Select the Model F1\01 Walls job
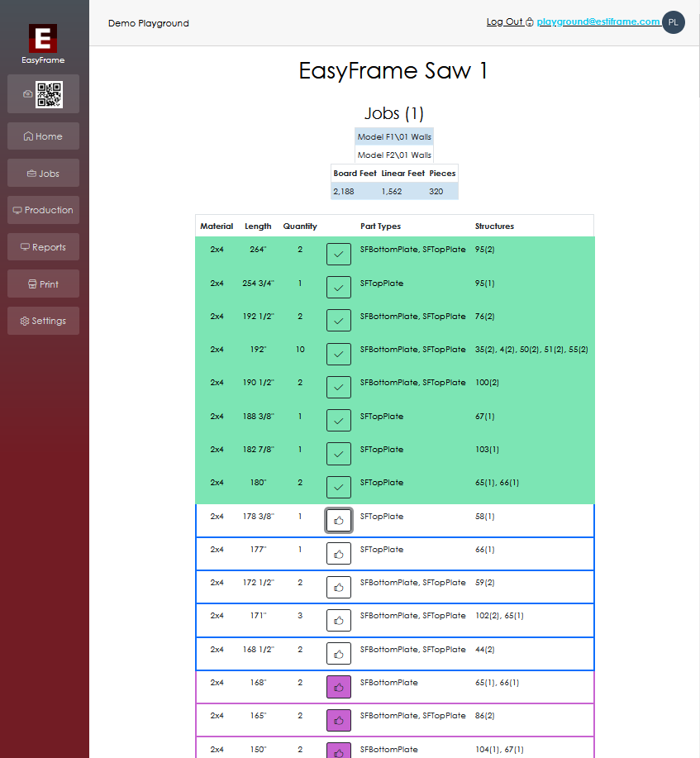Screen dimensions: 700x758 pyautogui.click(x=394, y=136)
